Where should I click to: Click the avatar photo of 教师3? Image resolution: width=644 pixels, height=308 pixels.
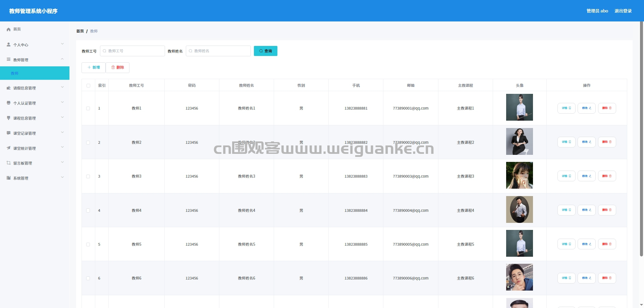[x=519, y=175]
